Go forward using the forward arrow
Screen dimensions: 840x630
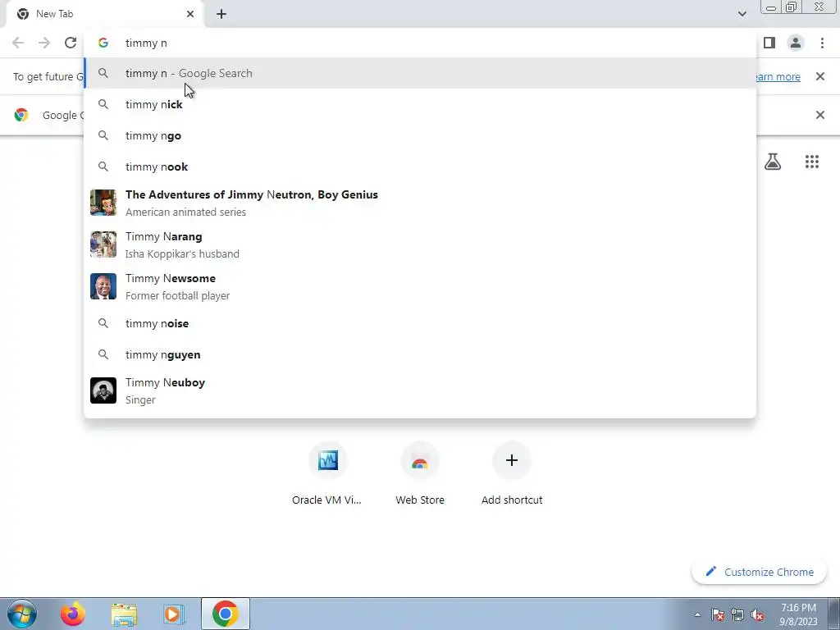tap(44, 43)
